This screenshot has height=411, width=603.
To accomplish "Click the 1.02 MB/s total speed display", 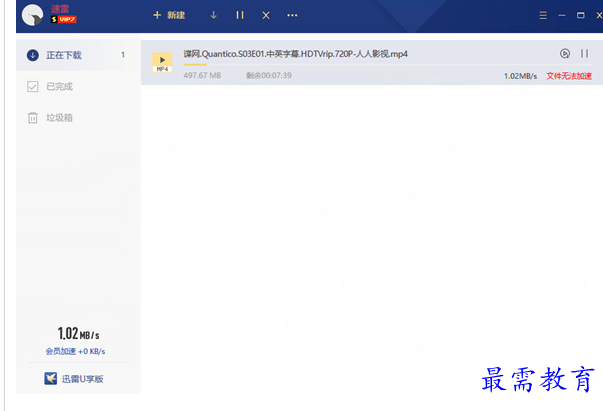I will point(78,333).
